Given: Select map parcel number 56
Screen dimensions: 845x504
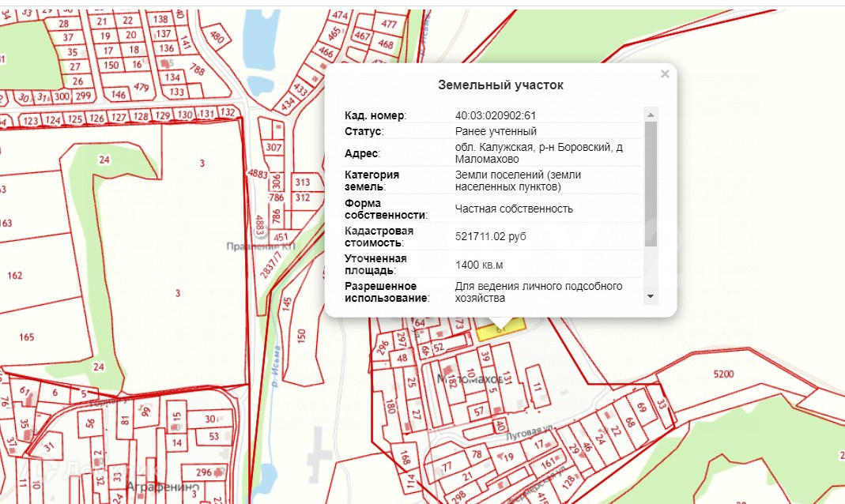Looking at the screenshot, I should coord(90,423).
